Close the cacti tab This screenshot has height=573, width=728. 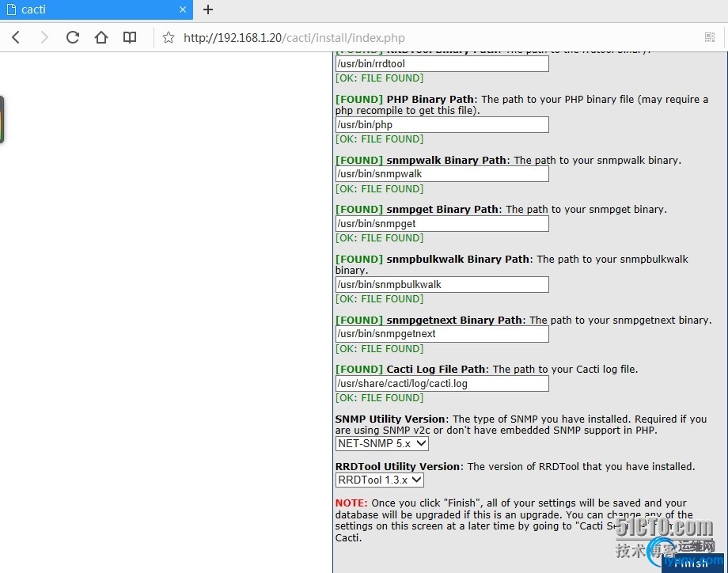[x=183, y=9]
